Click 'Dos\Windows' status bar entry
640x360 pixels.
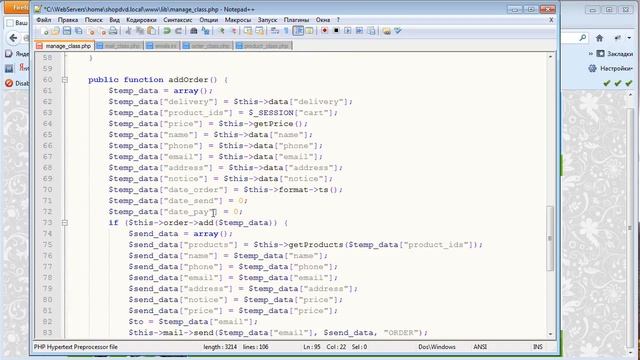pyautogui.click(x=437, y=347)
